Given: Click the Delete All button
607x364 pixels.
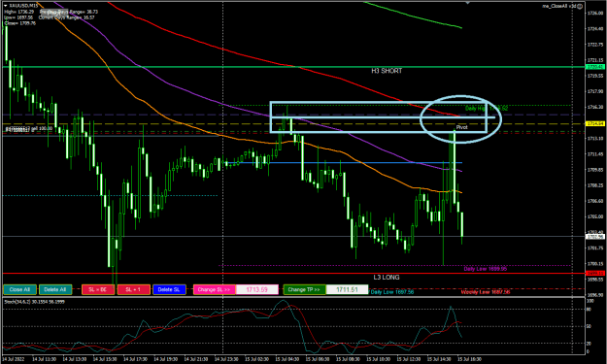Looking at the screenshot, I should click(x=55, y=289).
